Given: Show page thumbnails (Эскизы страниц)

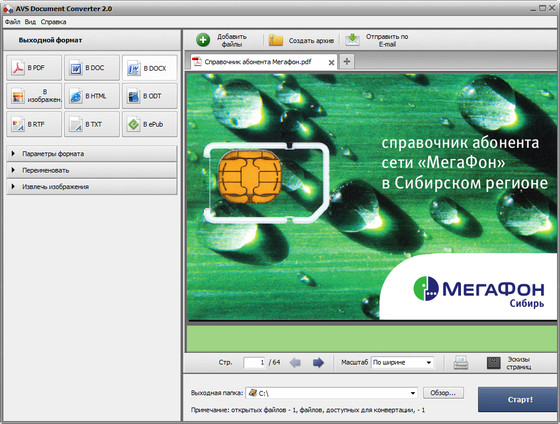Looking at the screenshot, I should 510,363.
